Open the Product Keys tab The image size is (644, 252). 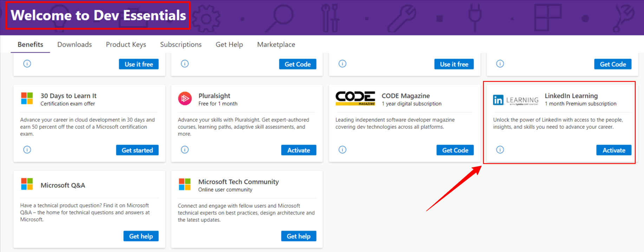coord(126,45)
